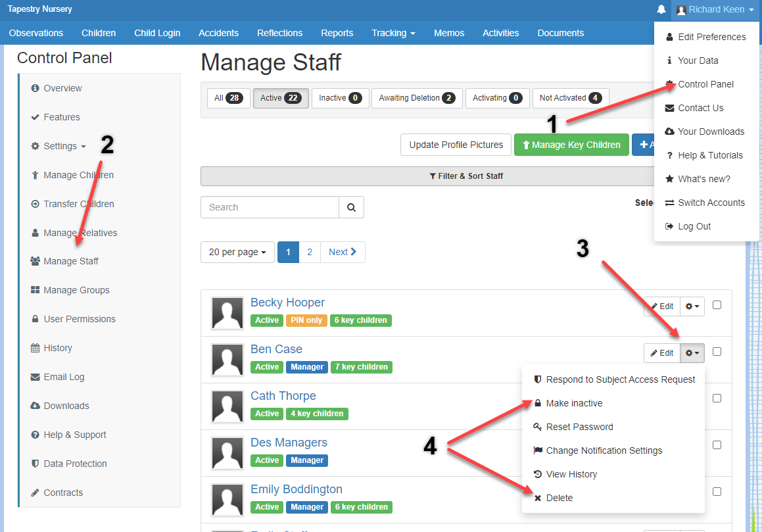Image resolution: width=762 pixels, height=532 pixels.
Task: Click Edit button for Ben Case
Action: (x=662, y=353)
